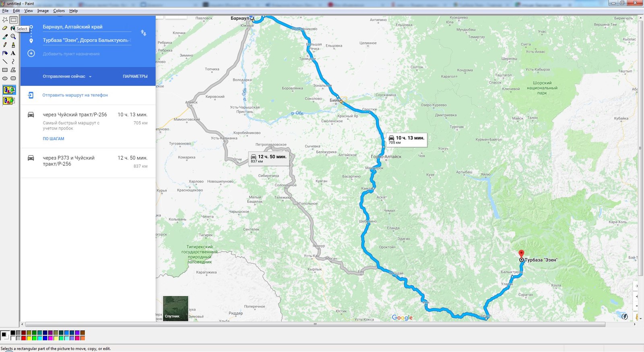
Task: Click the vertical scrollbar of canvas
Action: click(641, 148)
